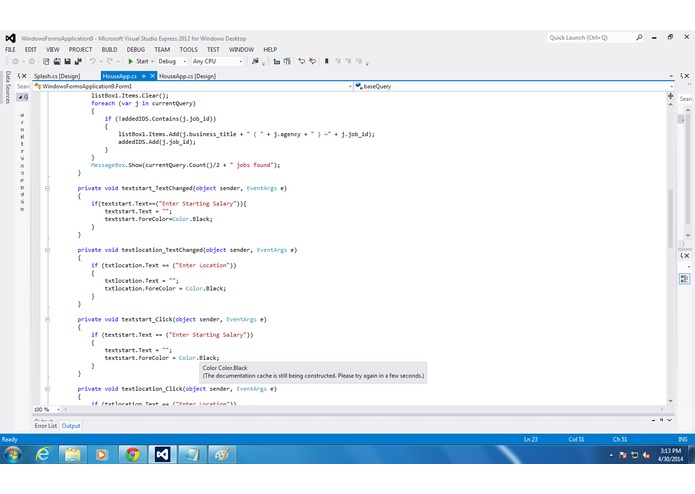Open the EDIT menu
695x494 pixels.
pos(31,50)
